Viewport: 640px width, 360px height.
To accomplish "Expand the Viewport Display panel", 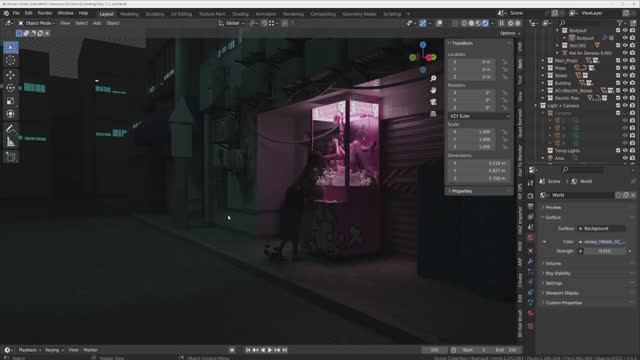I will (561, 293).
